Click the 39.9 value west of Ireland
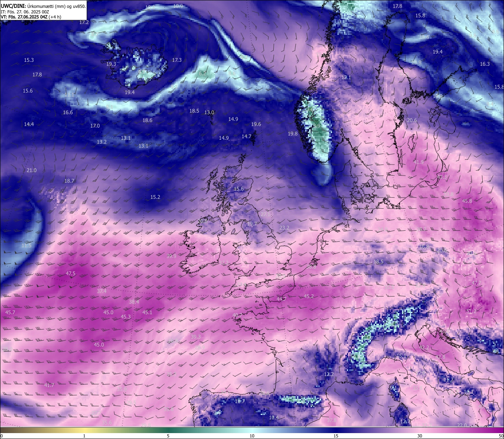Screen dimensions: 504x439 (x=171, y=256)
